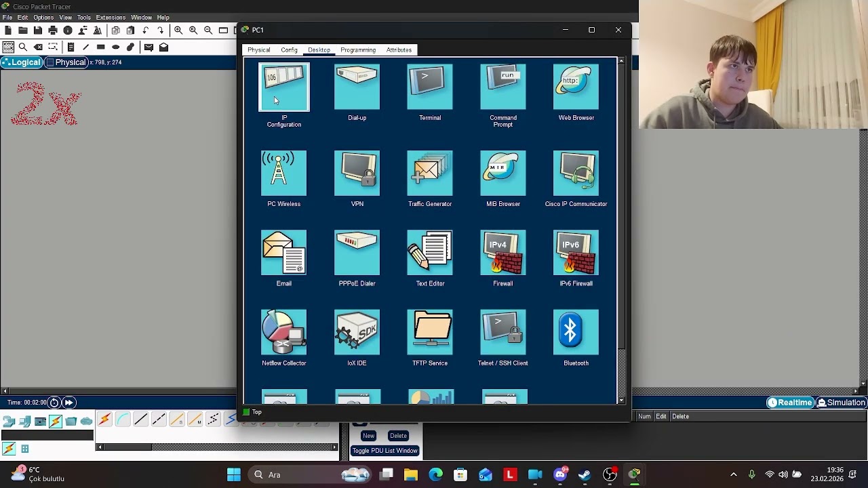Click the PC1 desktop scrollbar down arrow
The height and width of the screenshot is (488, 868).
click(x=621, y=401)
